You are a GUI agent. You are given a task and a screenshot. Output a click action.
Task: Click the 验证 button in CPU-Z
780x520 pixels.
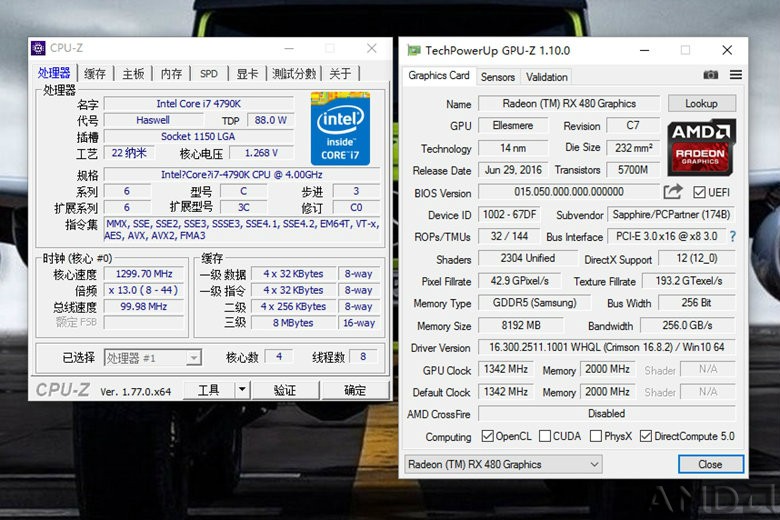pyautogui.click(x=285, y=390)
